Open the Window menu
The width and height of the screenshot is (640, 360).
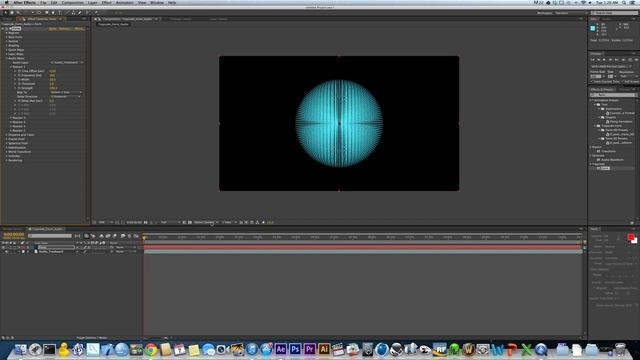click(157, 2)
